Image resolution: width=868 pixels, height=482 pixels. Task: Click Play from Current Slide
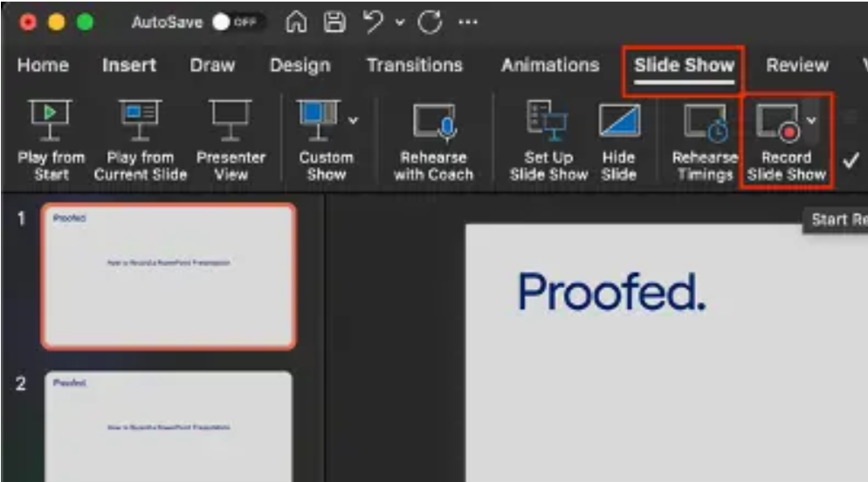(140, 141)
